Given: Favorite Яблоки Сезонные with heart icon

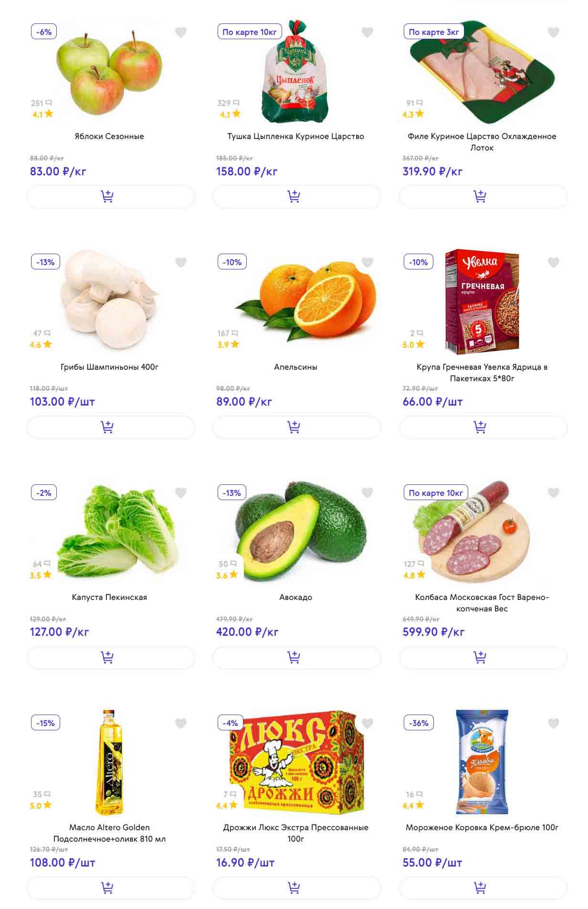Looking at the screenshot, I should click(180, 32).
